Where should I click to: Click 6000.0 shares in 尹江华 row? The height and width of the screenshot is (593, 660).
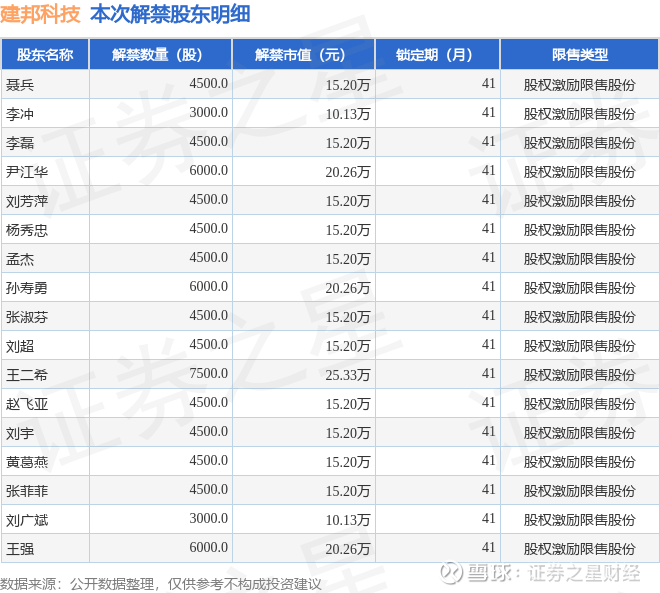(x=208, y=170)
